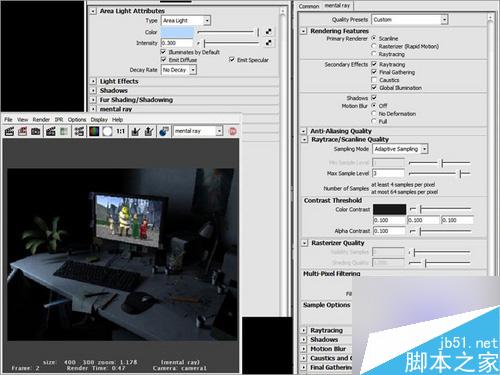Screen dimensions: 500x375
Task: Expand the Raytracing section in render settings
Action: pyautogui.click(x=303, y=330)
